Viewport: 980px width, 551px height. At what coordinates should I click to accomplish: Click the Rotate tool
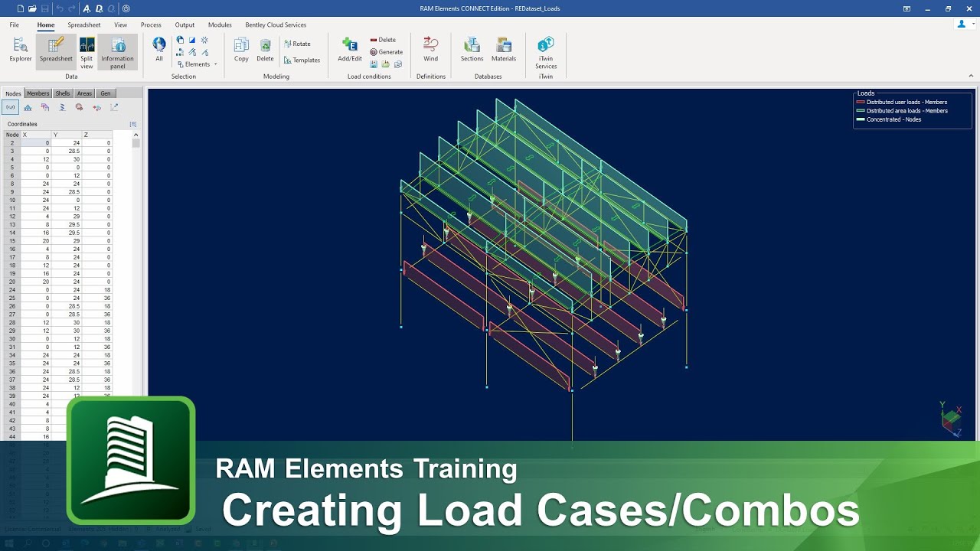click(x=297, y=44)
